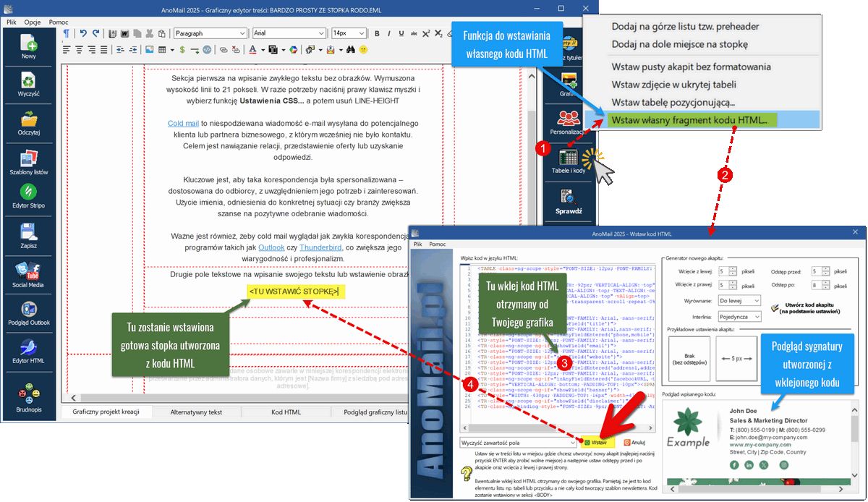This screenshot has width=868, height=502.
Task: Expand the font color dropdown arrow
Action: pos(263,49)
